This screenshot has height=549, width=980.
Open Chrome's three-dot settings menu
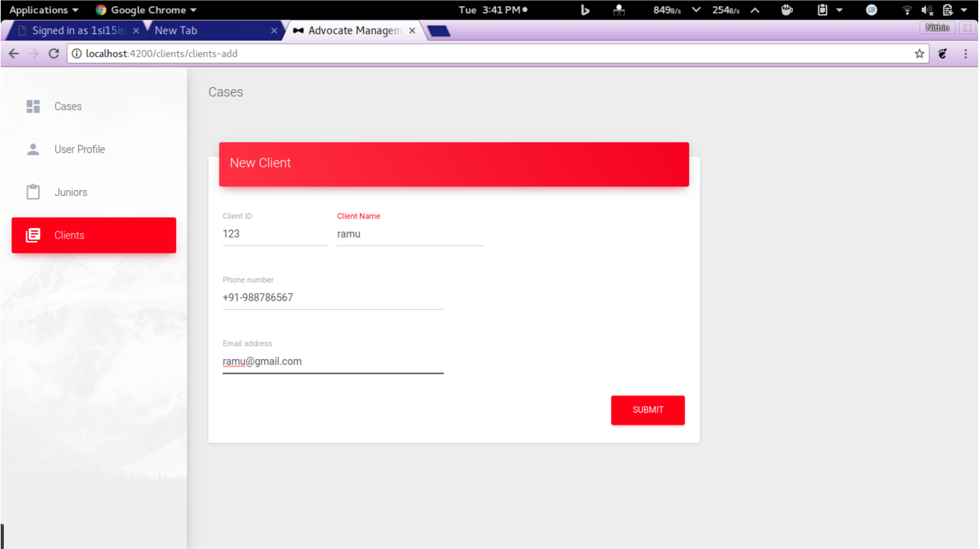(966, 54)
